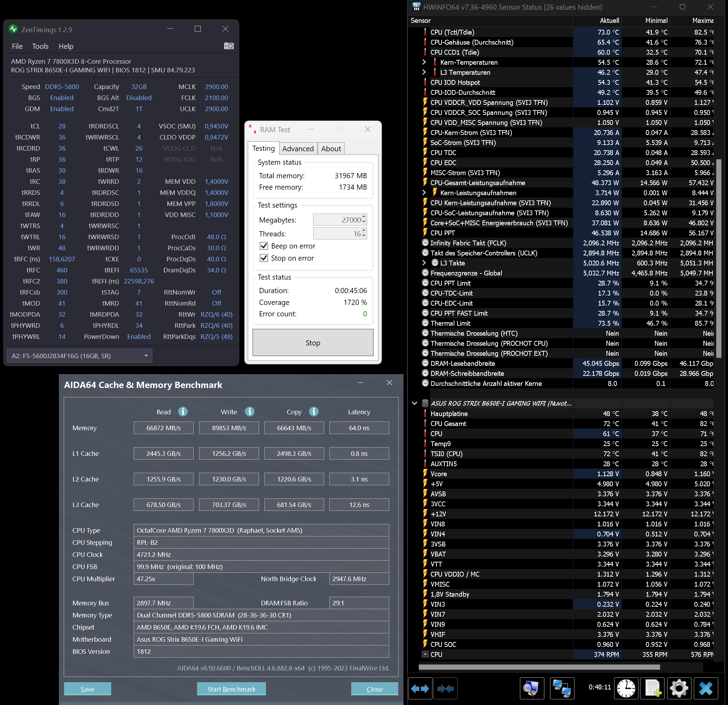Open HWiNFO remote monitor computer icon

532,689
